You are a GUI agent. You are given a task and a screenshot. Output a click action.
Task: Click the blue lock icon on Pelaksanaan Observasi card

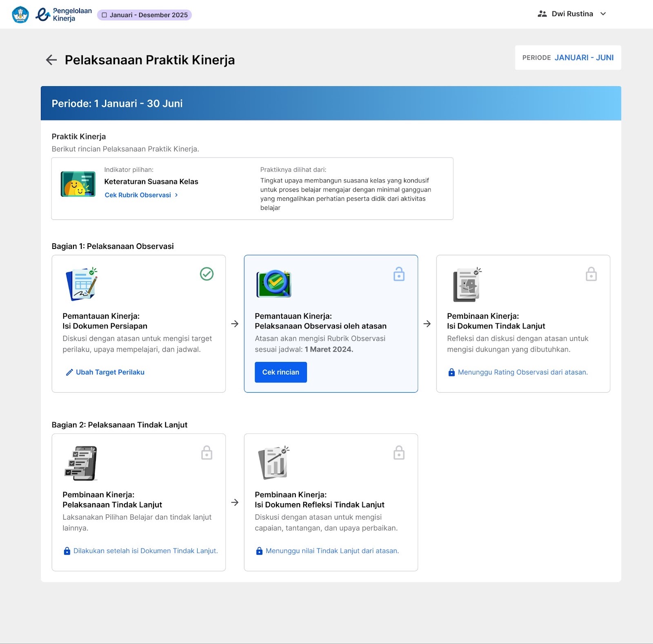point(399,274)
